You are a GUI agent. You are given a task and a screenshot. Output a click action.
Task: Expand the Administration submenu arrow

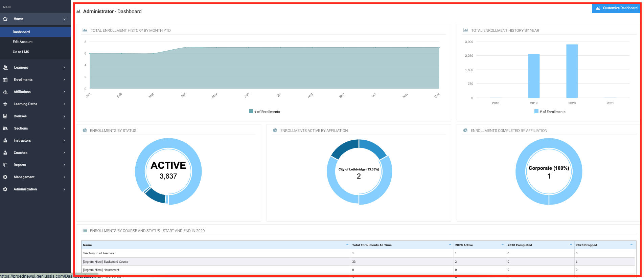click(x=64, y=189)
